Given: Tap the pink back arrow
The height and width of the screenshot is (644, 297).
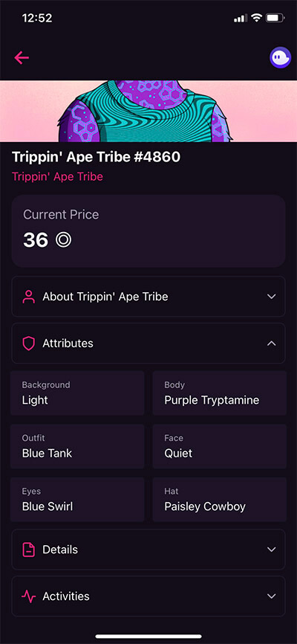Looking at the screenshot, I should 22,57.
